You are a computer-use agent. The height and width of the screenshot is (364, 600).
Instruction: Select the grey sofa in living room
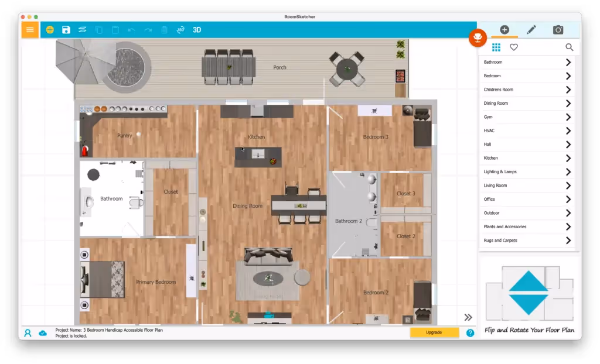pyautogui.click(x=268, y=255)
